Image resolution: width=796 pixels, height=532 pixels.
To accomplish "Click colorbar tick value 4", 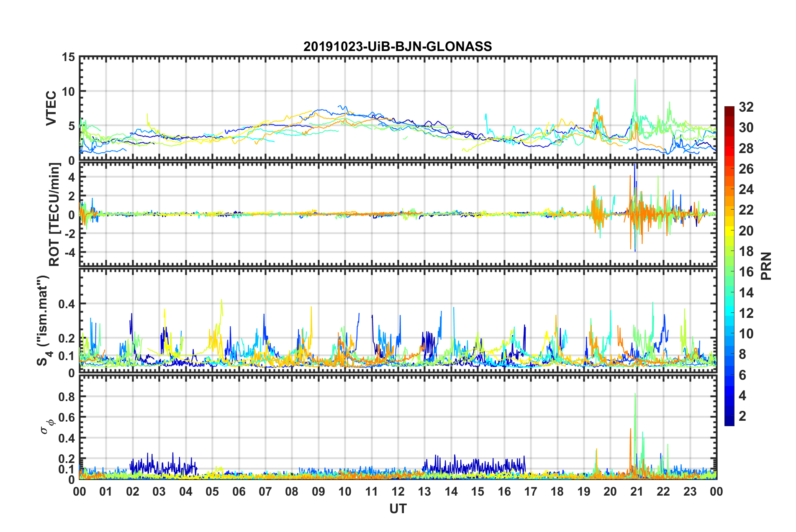I will (742, 396).
